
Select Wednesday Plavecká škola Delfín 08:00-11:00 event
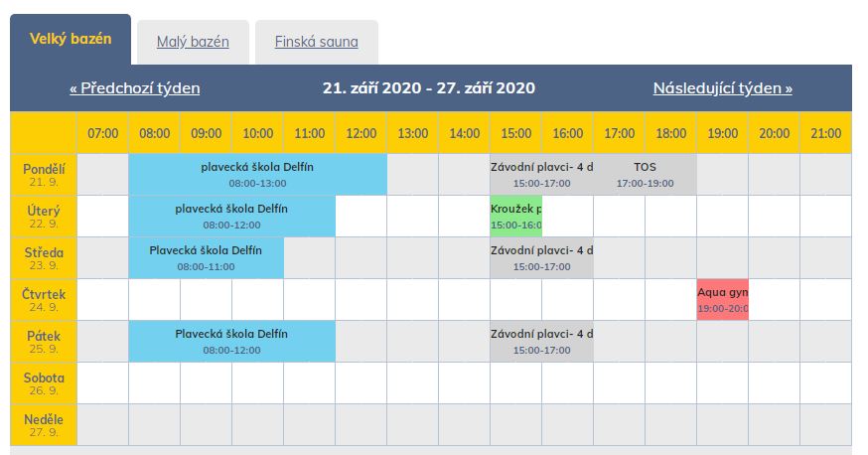click(x=206, y=258)
